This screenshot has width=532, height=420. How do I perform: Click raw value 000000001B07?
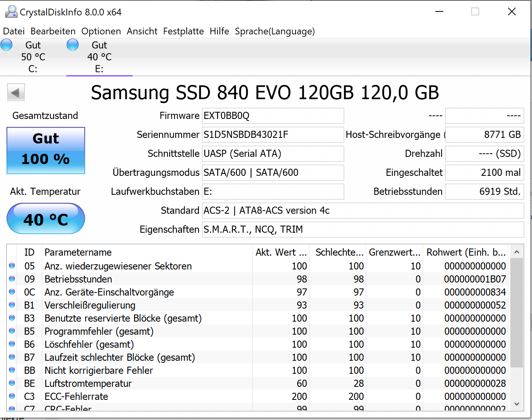(475, 279)
